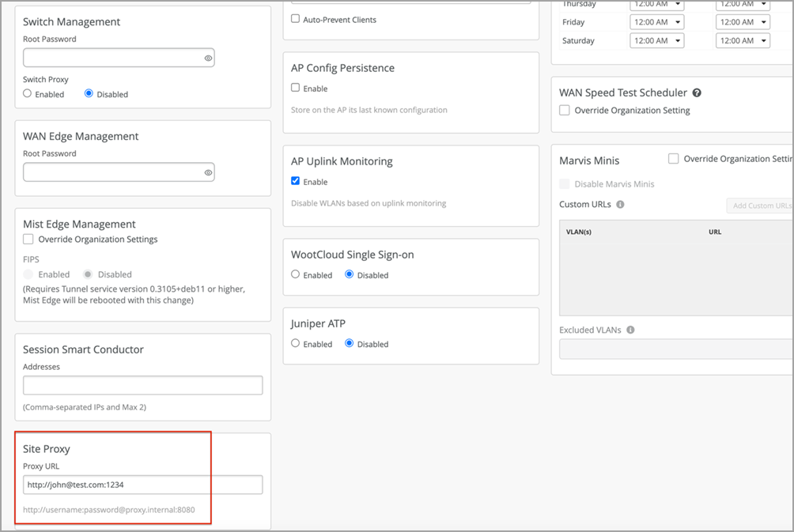Viewport: 794px width, 532px height.
Task: Click the WAN Speed Test Scheduler help icon
Action: [x=697, y=93]
